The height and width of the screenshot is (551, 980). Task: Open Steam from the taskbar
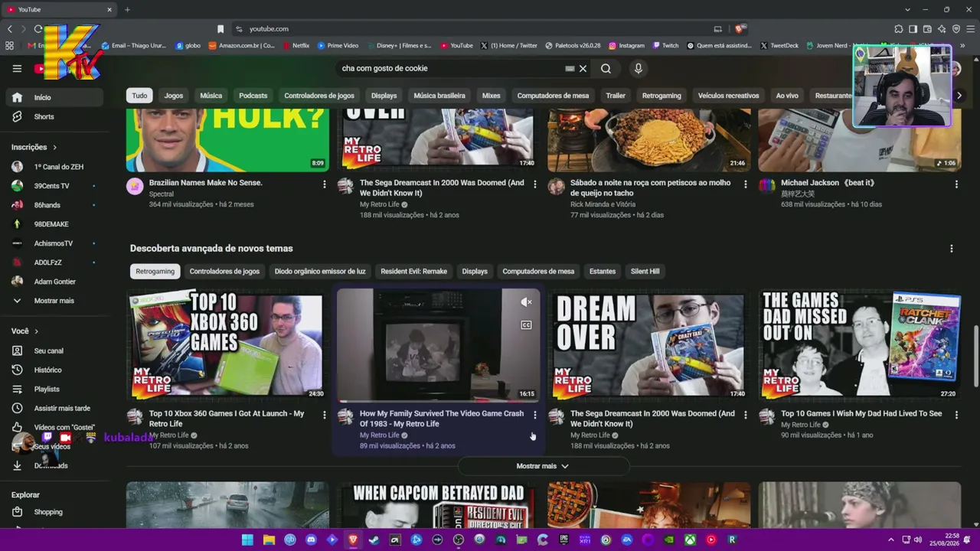(x=374, y=540)
